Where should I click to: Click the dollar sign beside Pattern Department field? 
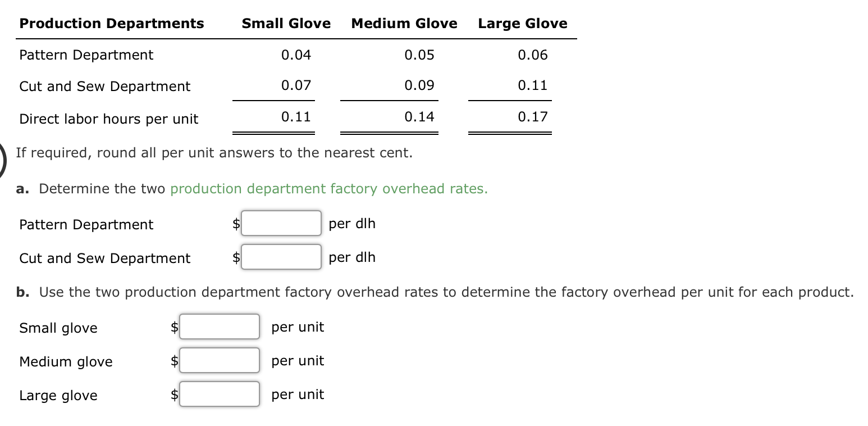[235, 223]
